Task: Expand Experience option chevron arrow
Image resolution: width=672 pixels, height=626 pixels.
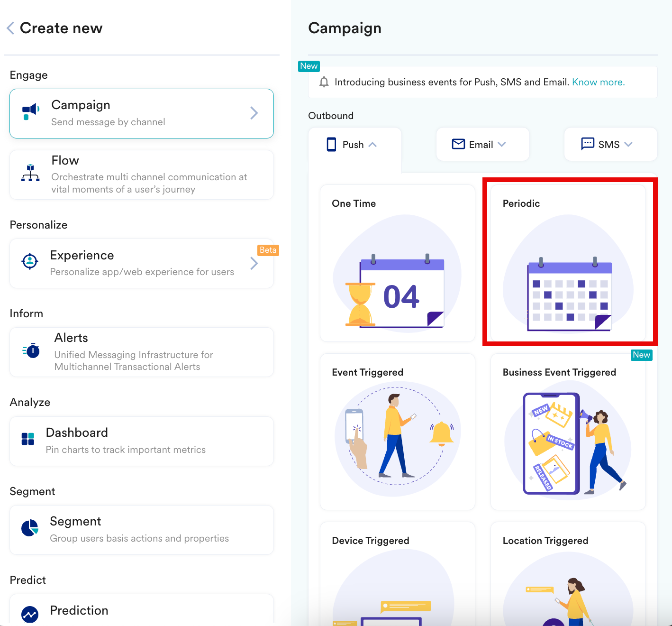Action: [254, 263]
